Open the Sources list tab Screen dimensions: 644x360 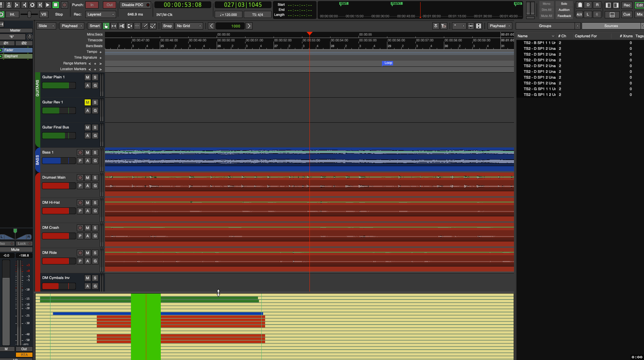coord(611,26)
